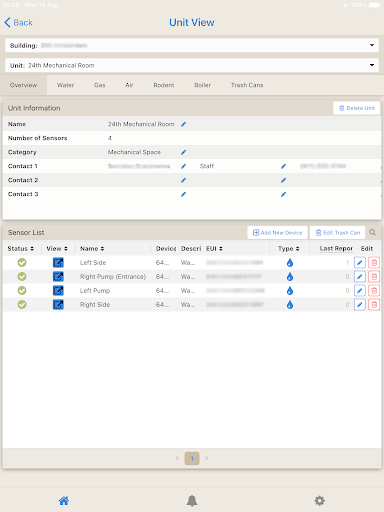Open the search magnifier in Sensor List

click(x=372, y=232)
